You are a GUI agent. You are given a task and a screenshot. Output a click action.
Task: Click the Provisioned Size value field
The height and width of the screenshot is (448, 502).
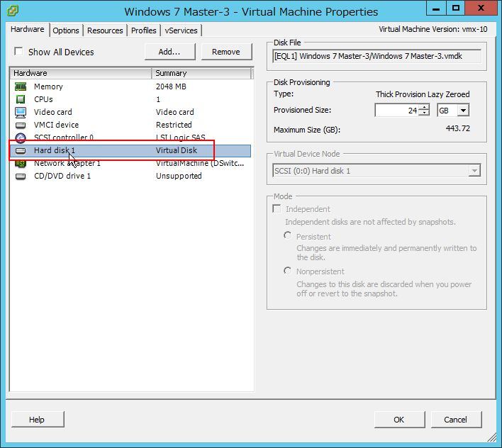coord(397,111)
